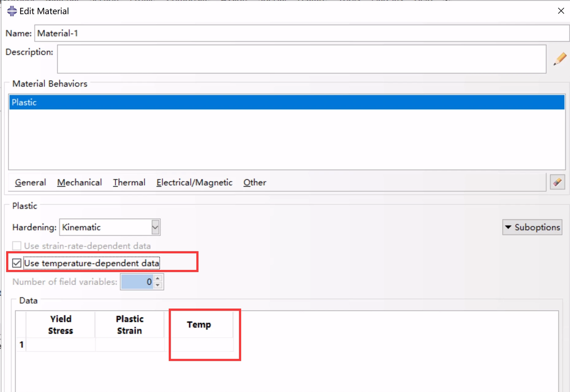Click the Edit Material title bar icon
The image size is (570, 392).
12,11
